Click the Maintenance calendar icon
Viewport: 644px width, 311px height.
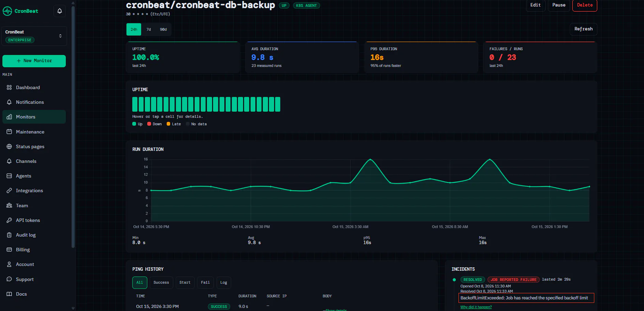(x=9, y=132)
